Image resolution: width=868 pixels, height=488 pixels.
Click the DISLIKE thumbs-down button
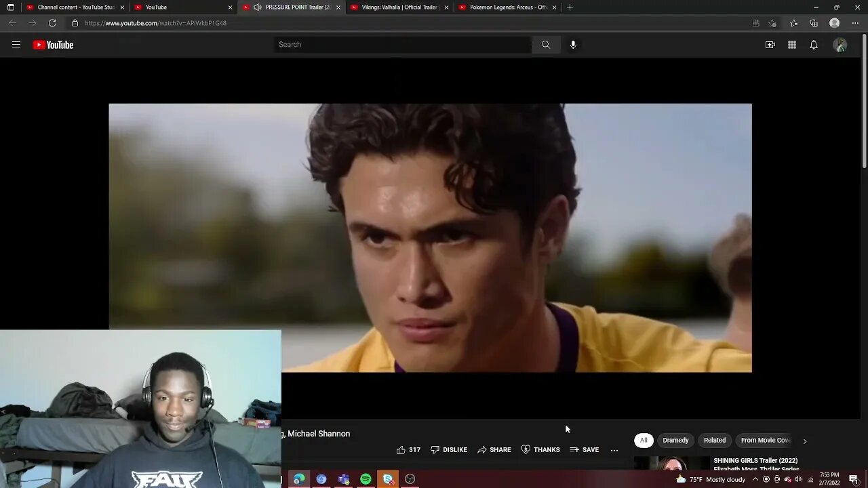pos(449,449)
